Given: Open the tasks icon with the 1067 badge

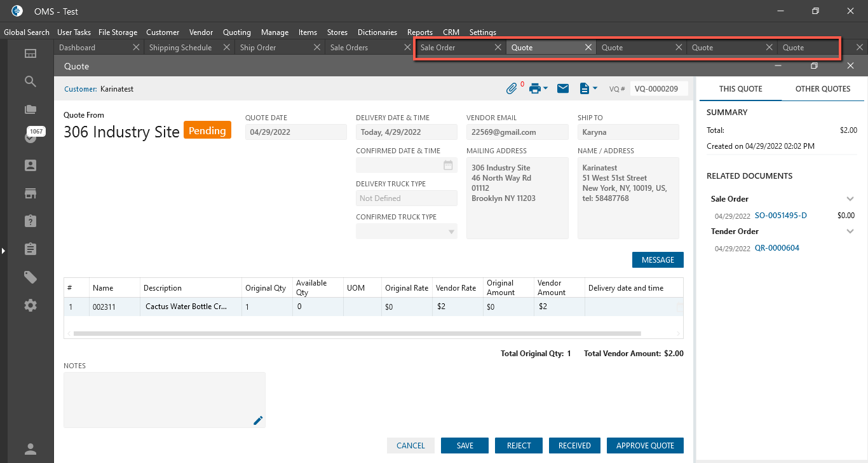Looking at the screenshot, I should (31, 137).
